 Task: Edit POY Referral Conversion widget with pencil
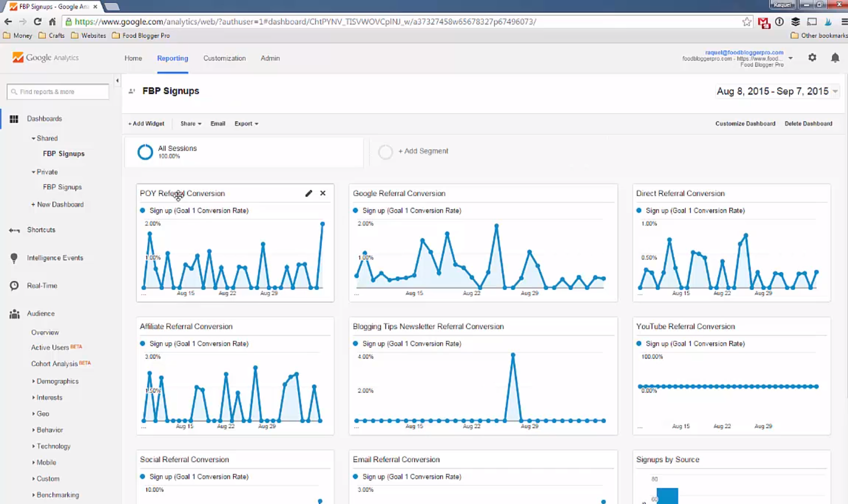pyautogui.click(x=308, y=193)
